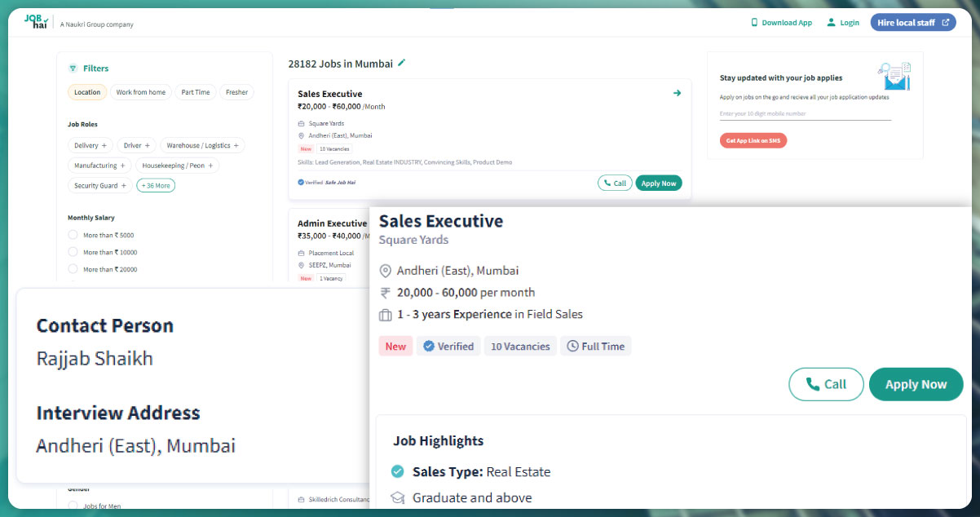This screenshot has width=980, height=517.
Task: Click the Login link
Action: [843, 23]
